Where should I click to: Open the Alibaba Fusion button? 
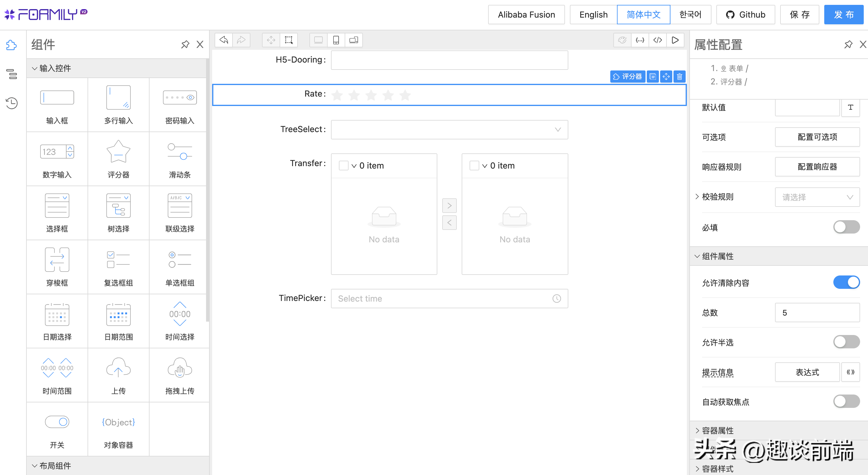[x=526, y=15]
